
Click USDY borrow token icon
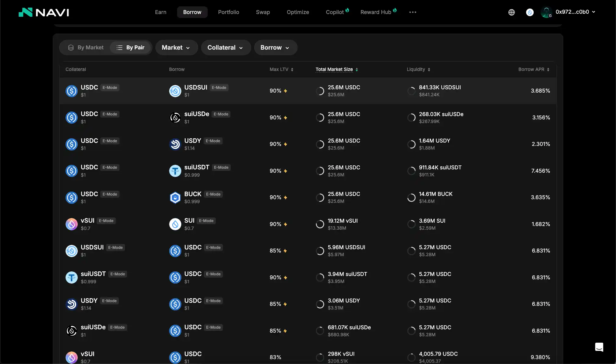175,144
